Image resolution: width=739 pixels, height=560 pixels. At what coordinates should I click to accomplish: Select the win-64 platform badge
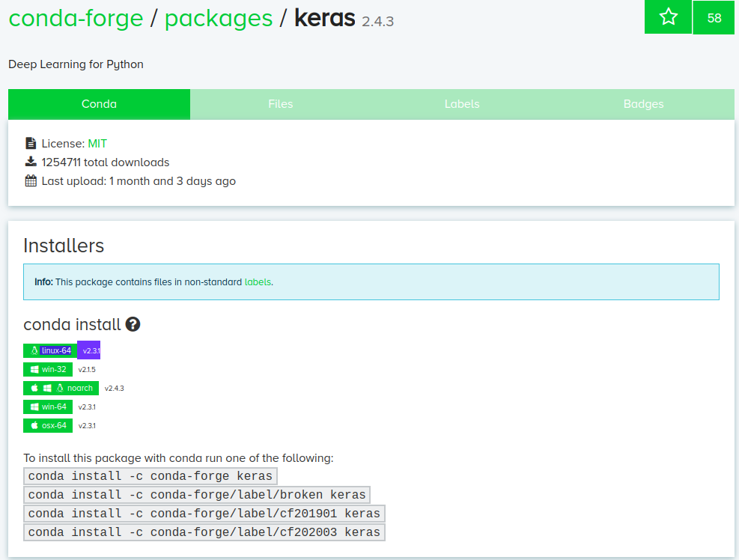click(x=48, y=407)
